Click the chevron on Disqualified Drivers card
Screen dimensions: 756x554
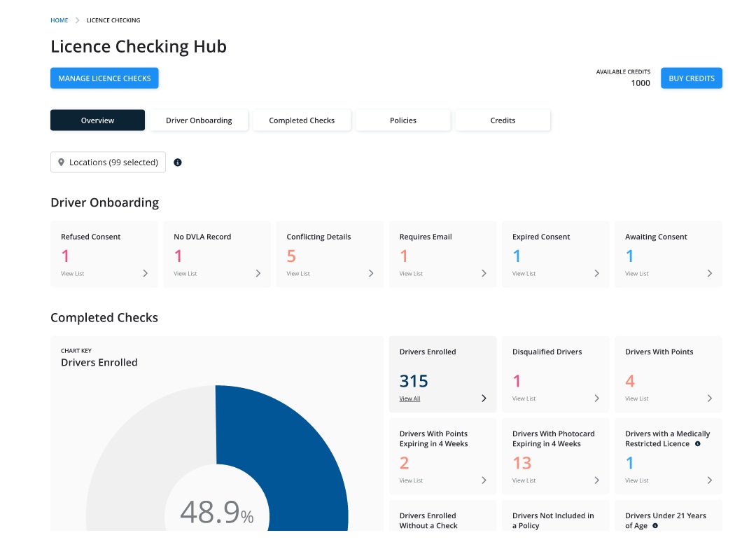tap(596, 399)
